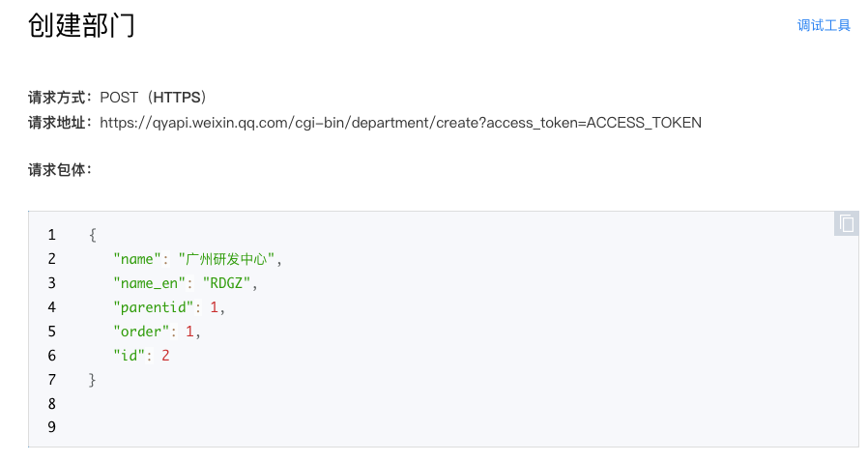Image resolution: width=868 pixels, height=462 pixels.
Task: Click the 创建部门 heading
Action: point(81,25)
